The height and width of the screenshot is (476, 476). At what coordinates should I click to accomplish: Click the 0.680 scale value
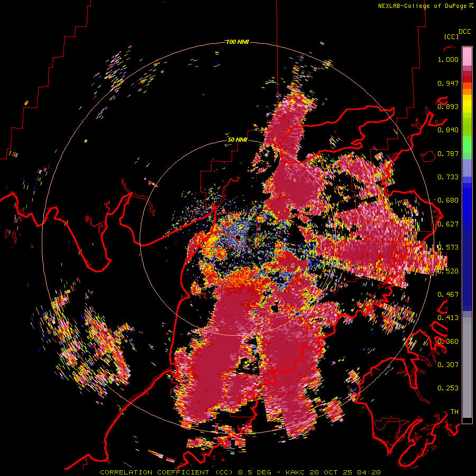pyautogui.click(x=448, y=200)
